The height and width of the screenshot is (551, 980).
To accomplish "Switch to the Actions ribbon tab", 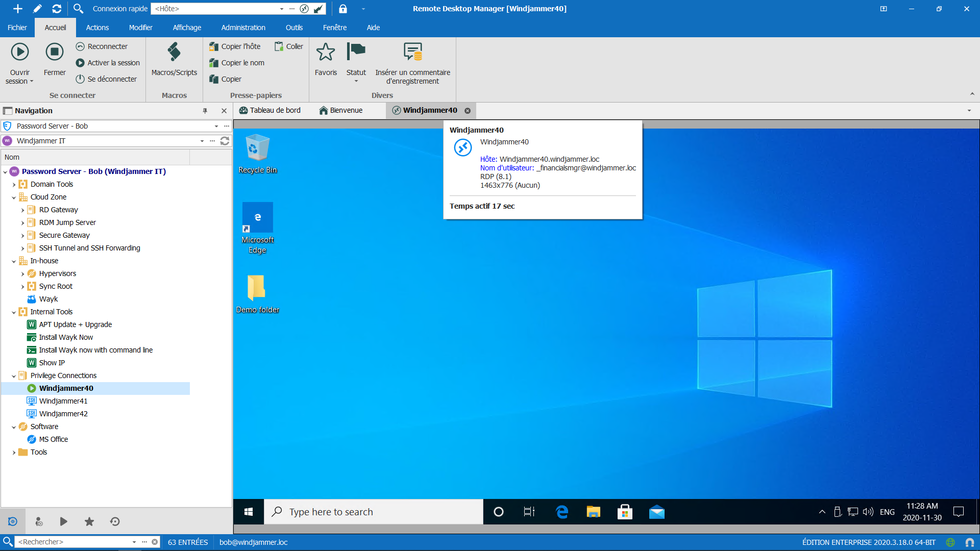I will pyautogui.click(x=97, y=28).
